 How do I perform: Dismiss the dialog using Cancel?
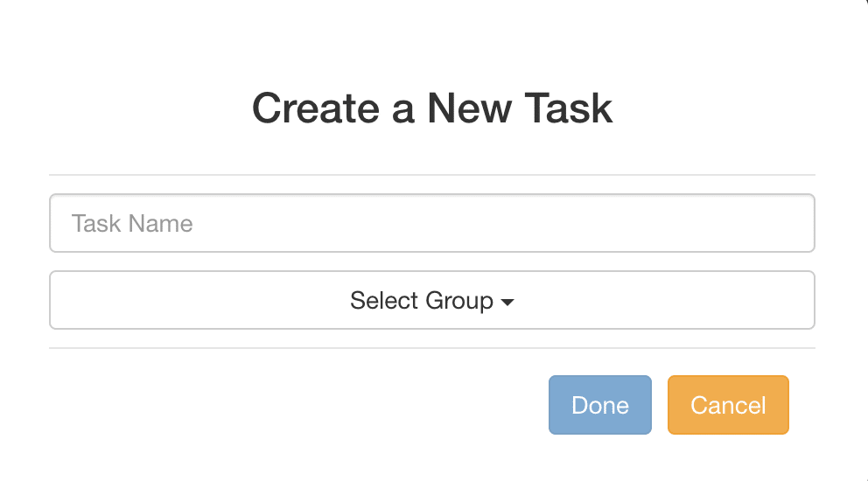pos(728,405)
